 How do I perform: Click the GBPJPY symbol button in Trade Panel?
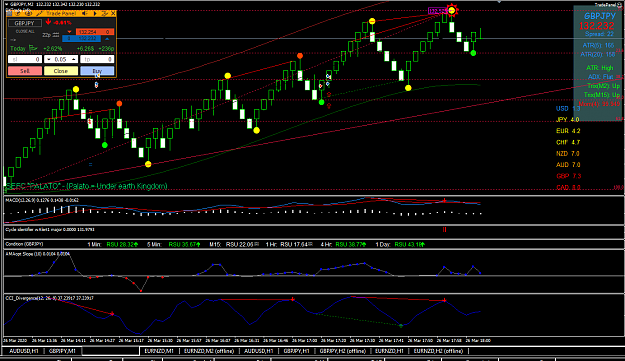(25, 23)
